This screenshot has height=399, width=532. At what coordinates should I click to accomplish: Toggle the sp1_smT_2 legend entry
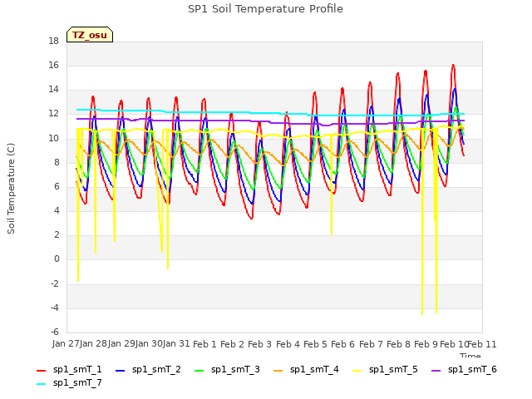pos(148,369)
